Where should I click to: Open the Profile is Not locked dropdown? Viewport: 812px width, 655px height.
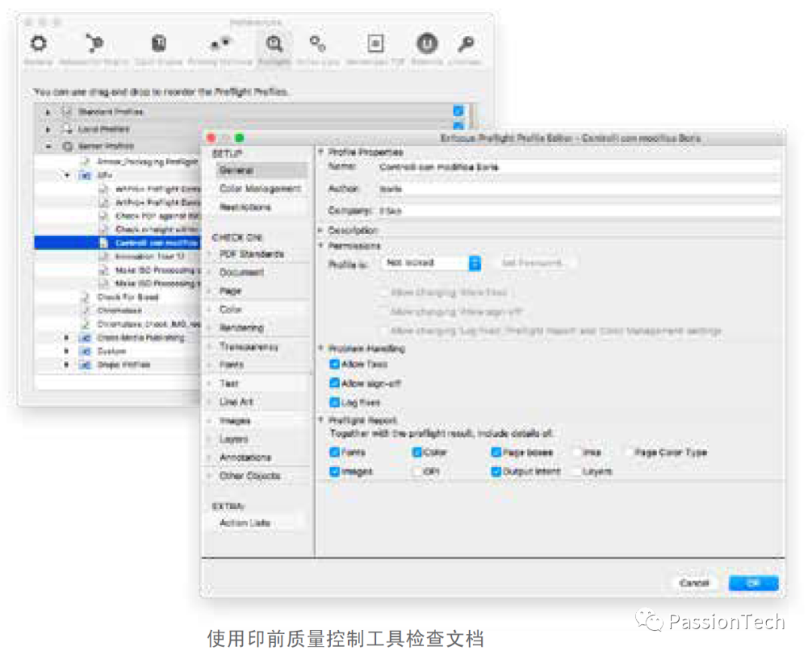(432, 263)
